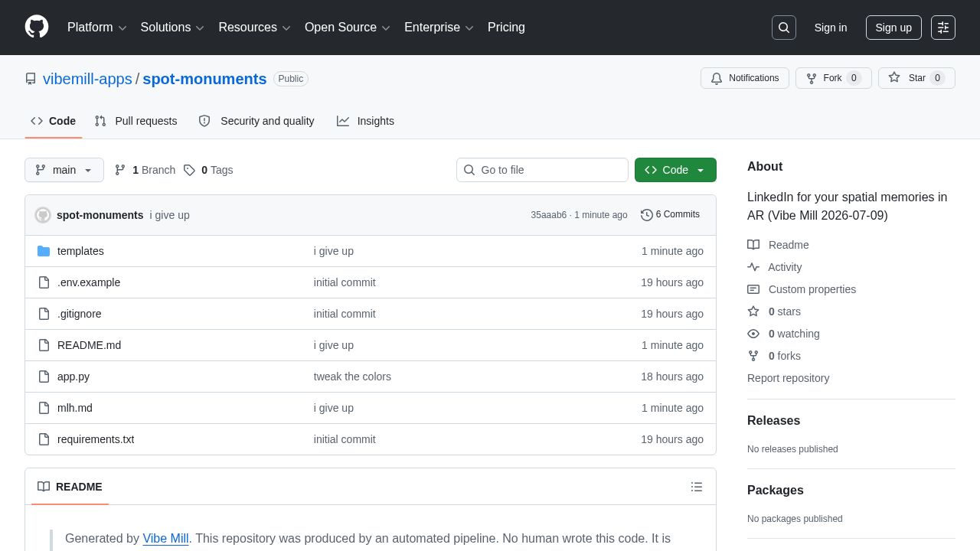The width and height of the screenshot is (980, 551).
Task: Open the Pricing page
Action: pos(506,28)
